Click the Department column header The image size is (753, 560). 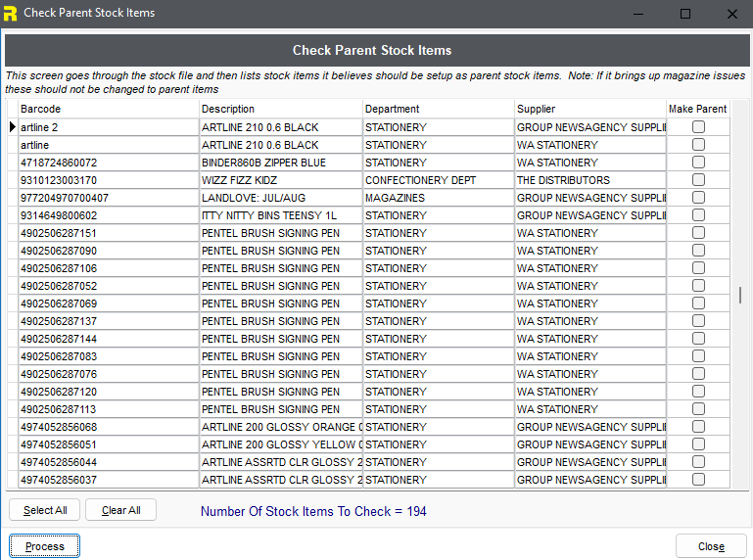point(438,109)
